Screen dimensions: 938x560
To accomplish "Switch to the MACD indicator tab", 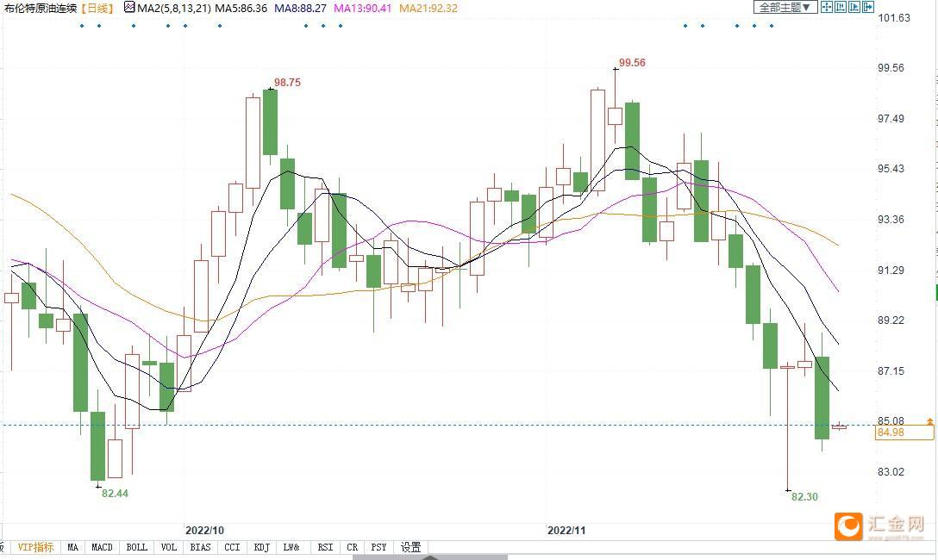I will click(x=103, y=547).
